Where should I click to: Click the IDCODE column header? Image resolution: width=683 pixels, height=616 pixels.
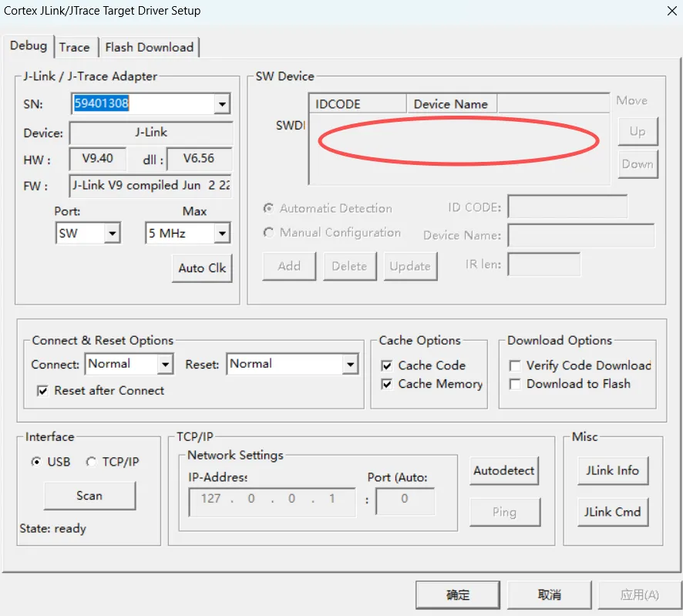[358, 104]
